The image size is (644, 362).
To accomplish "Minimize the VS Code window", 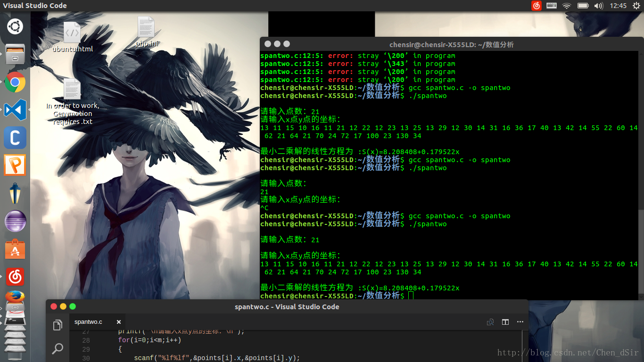I will [63, 306].
